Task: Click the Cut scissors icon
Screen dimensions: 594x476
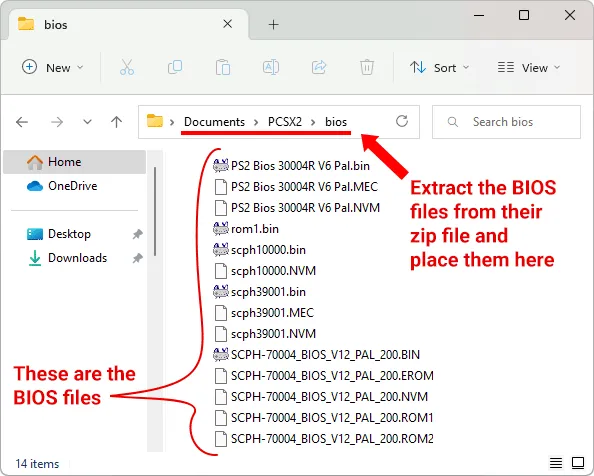Action: point(127,67)
